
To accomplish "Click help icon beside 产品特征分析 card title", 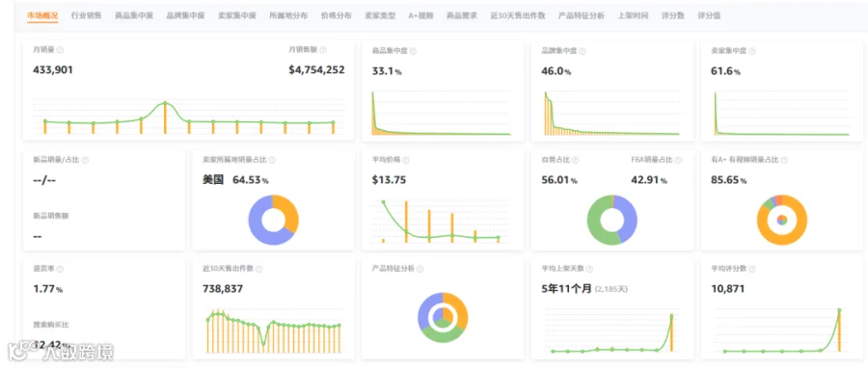I will [420, 269].
